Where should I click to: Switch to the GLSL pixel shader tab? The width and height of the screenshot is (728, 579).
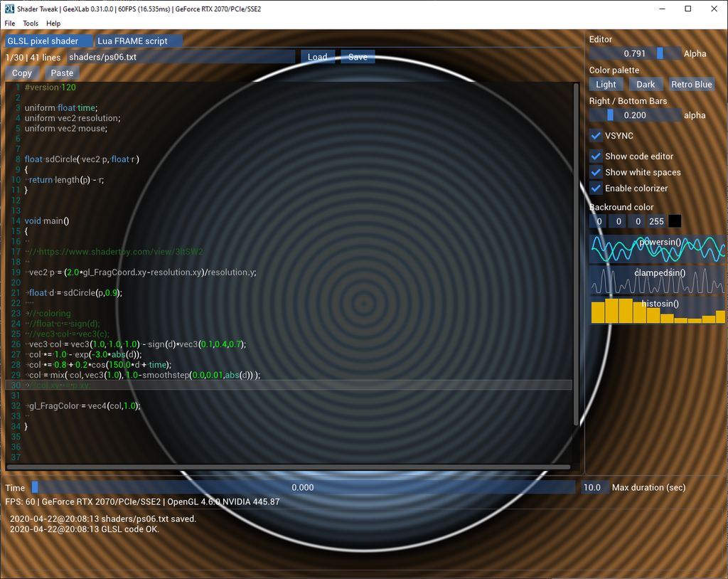pos(48,41)
